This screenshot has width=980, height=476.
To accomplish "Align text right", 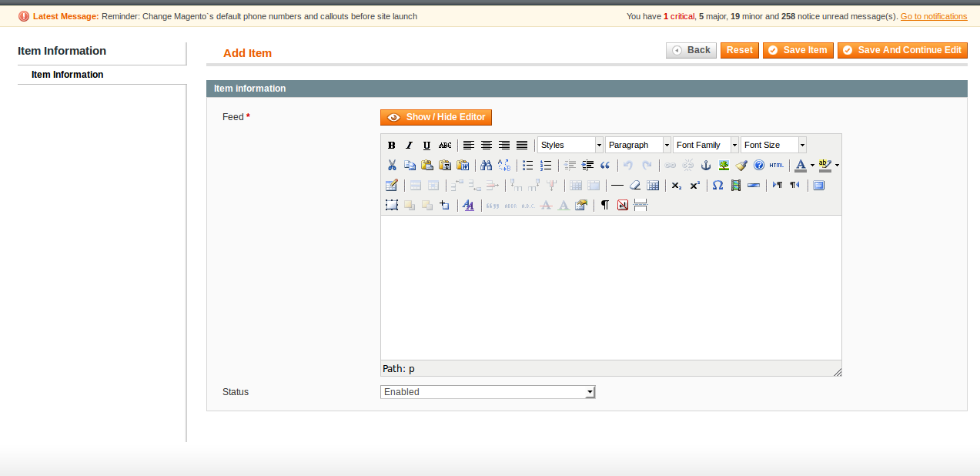I will click(504, 145).
